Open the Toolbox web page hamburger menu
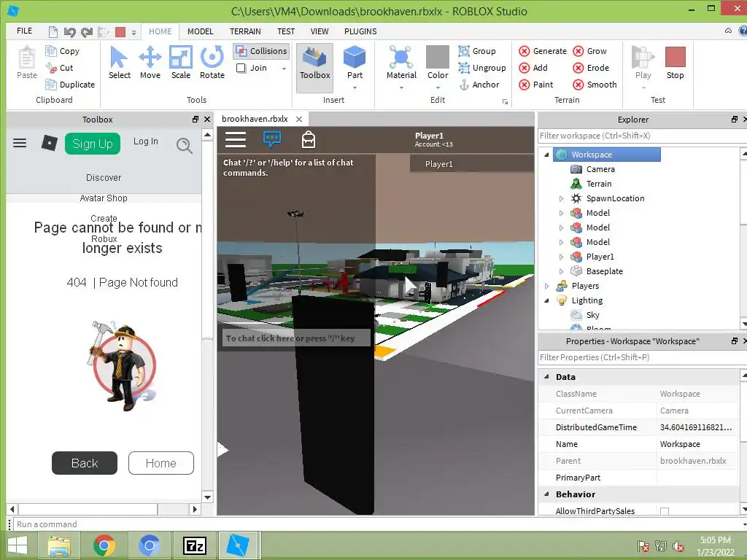This screenshot has width=747, height=560. 20,143
